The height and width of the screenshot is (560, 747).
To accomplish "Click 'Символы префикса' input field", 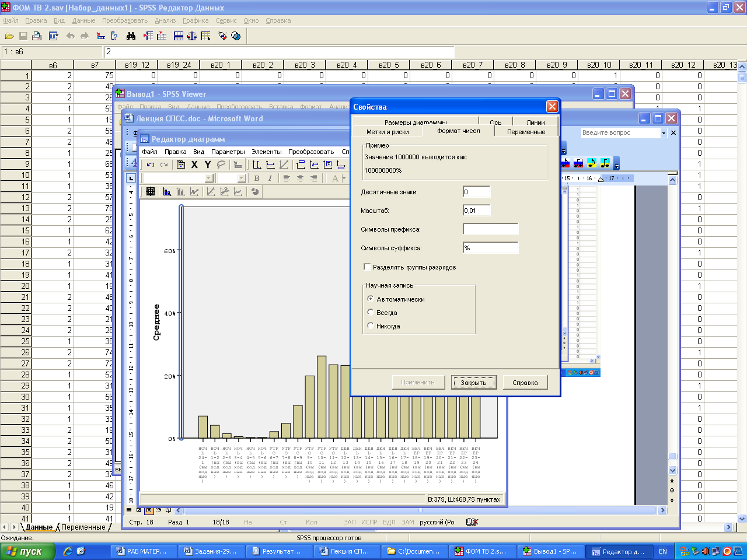I will [x=491, y=229].
